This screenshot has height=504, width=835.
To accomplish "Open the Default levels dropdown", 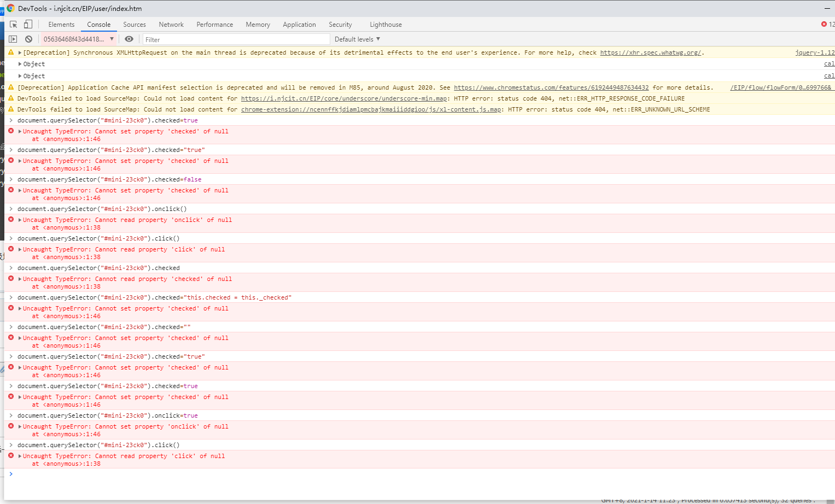I will click(x=357, y=39).
